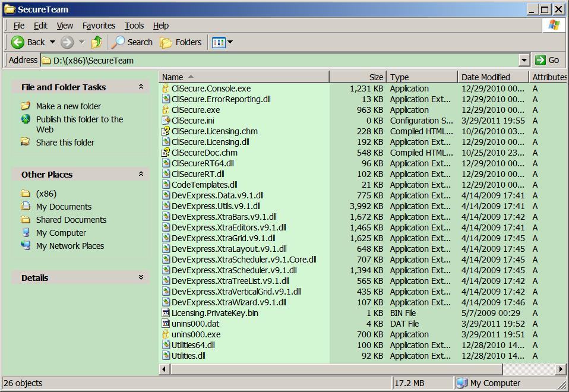Click the My Network Places icon
Viewport: 569px width, 392px height.
pos(26,245)
